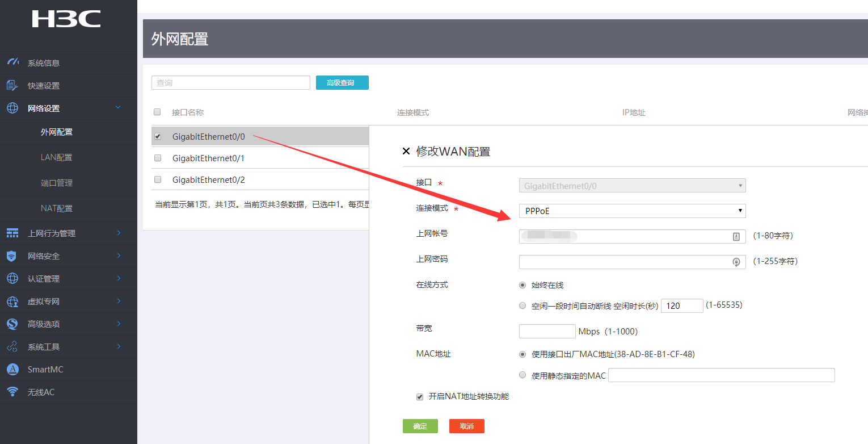The height and width of the screenshot is (444, 868).
Task: Focus the static MAC address input field
Action: click(x=722, y=375)
